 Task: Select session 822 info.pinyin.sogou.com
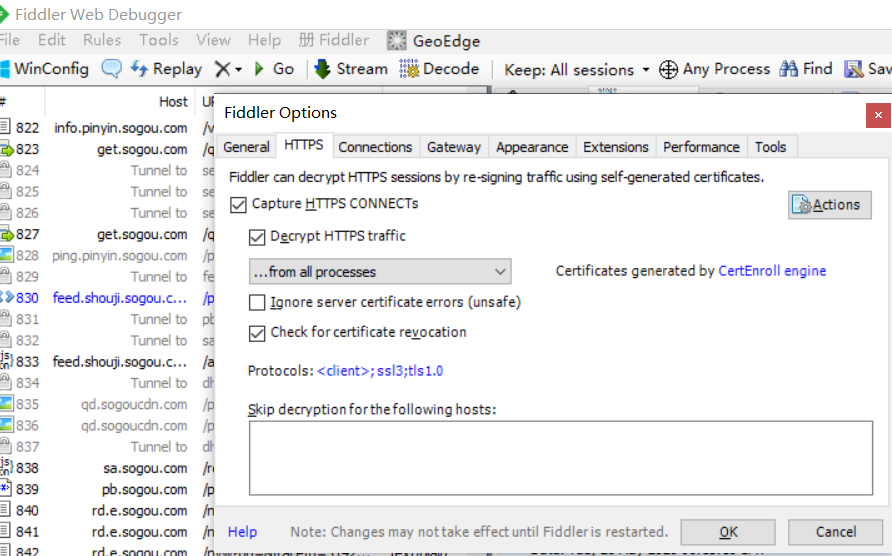coord(107,128)
